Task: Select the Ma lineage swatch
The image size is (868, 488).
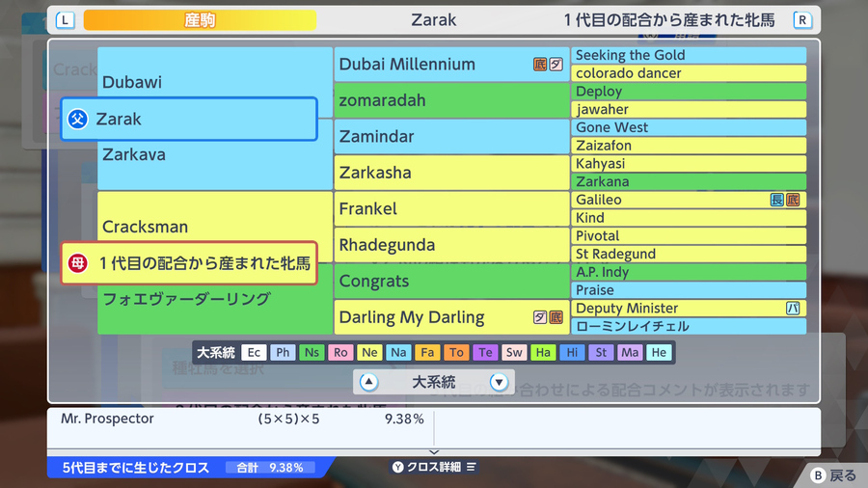Action: 630,352
